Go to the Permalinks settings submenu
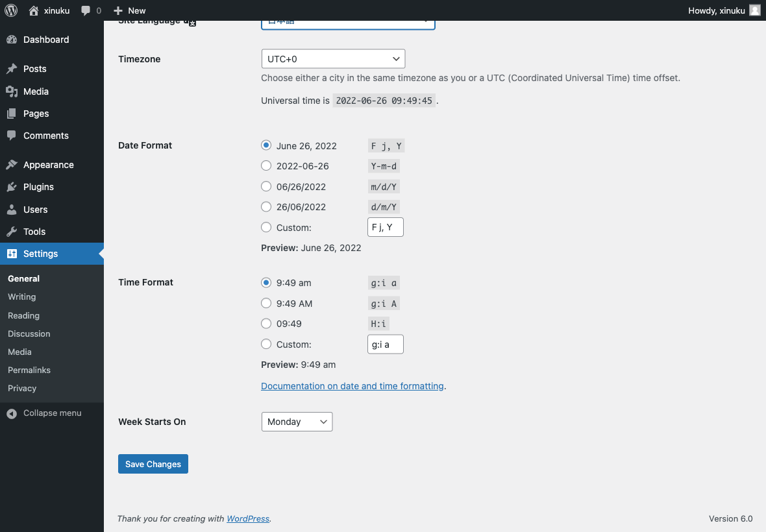Screen dimensions: 766x532 [x=29, y=370]
